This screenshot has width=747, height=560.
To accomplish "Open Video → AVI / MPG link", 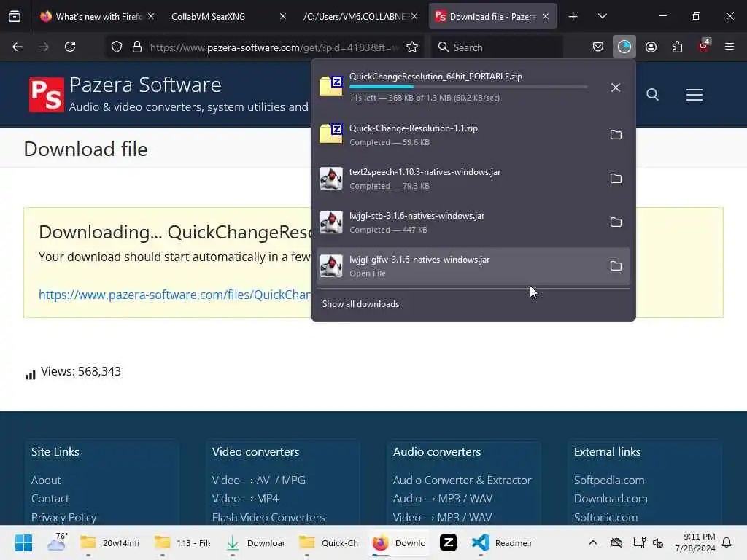I will [x=259, y=481].
